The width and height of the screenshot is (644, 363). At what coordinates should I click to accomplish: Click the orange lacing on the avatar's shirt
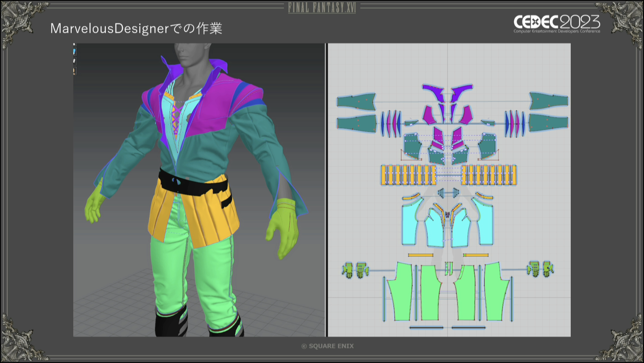coord(175,119)
